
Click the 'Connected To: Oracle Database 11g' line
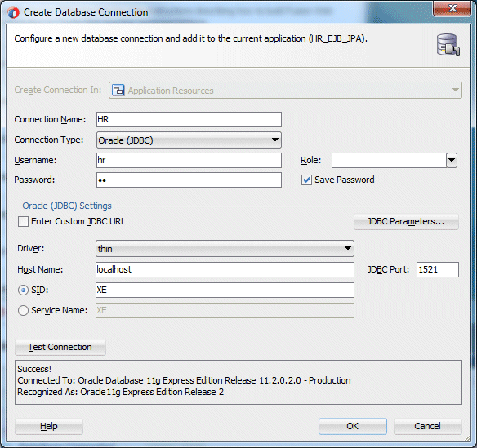tap(184, 380)
